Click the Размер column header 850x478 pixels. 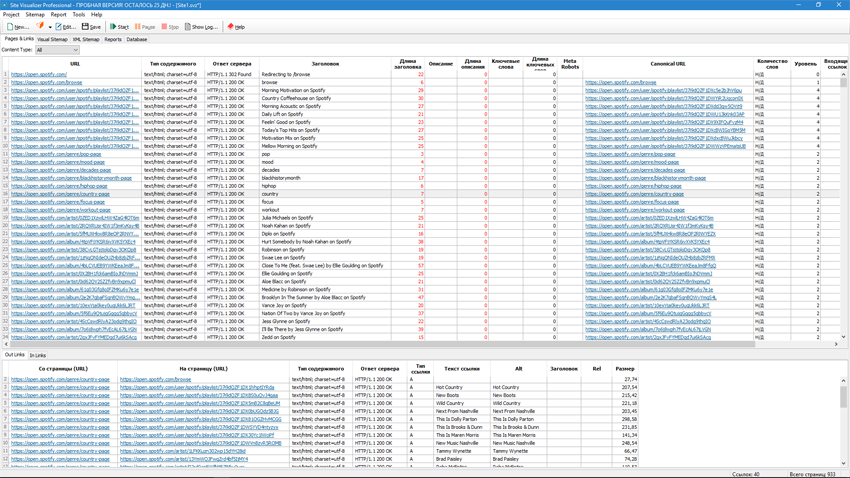[625, 369]
